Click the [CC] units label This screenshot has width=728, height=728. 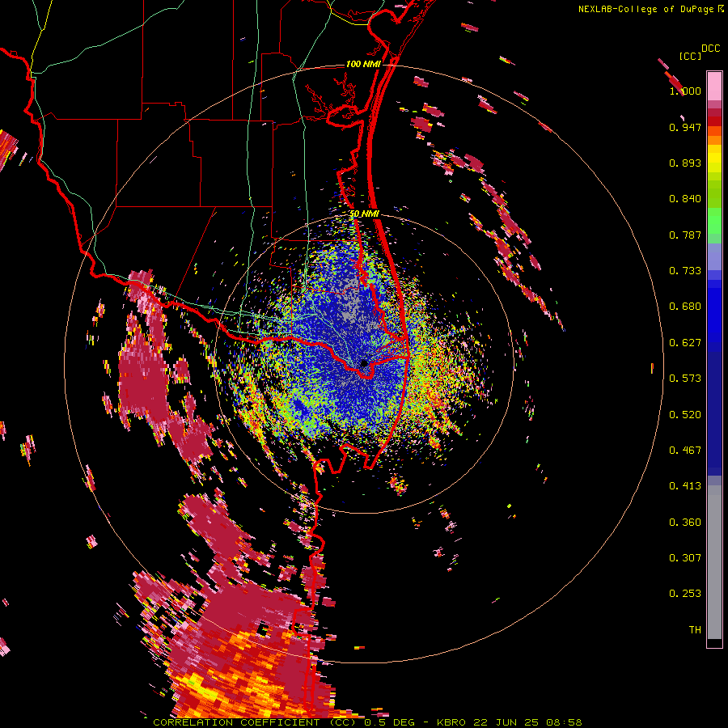tap(690, 56)
